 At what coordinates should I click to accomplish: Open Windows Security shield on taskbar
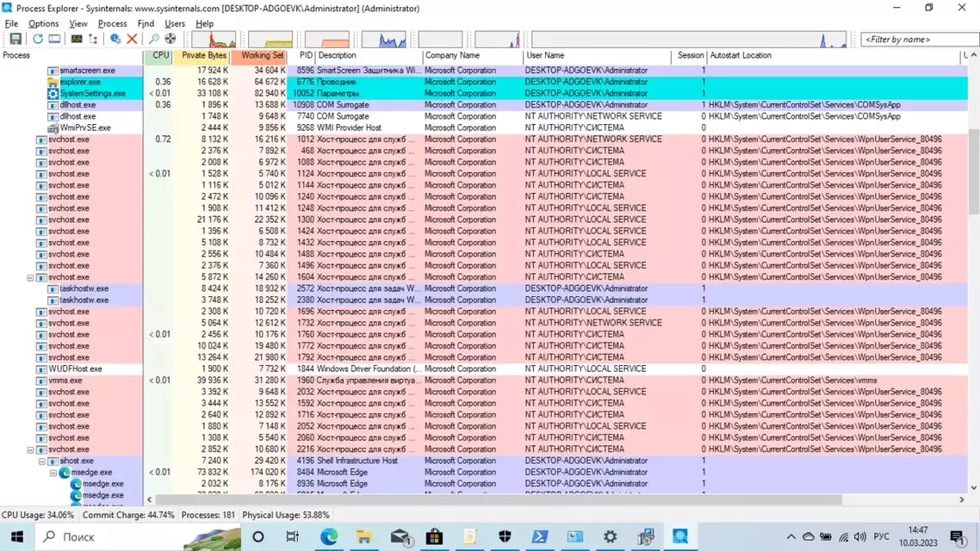(x=505, y=536)
